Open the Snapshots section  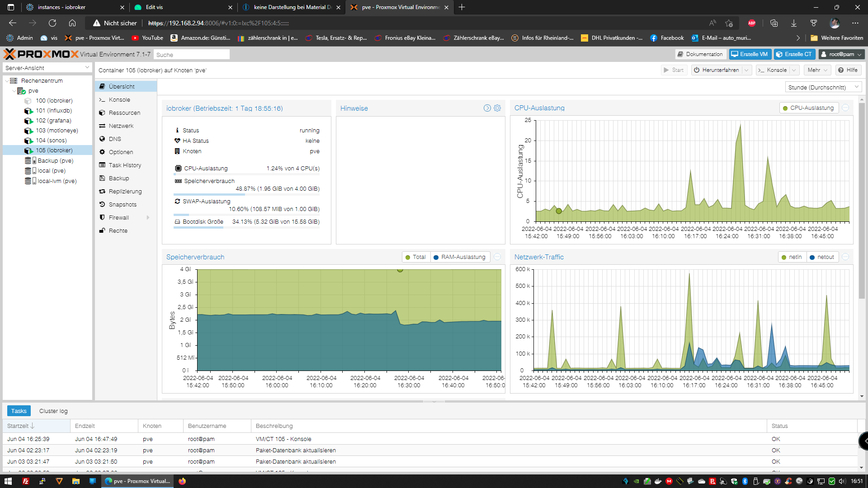click(122, 205)
